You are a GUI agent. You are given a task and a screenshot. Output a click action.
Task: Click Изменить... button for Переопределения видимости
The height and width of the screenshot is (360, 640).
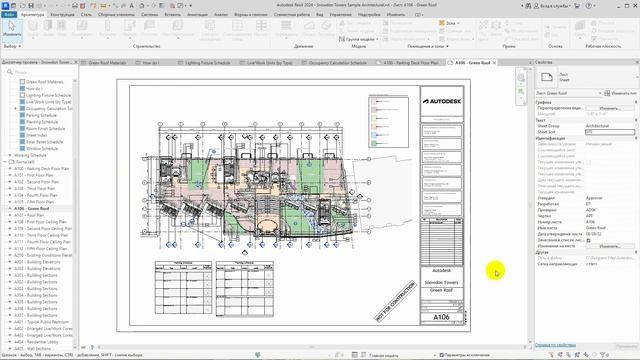pyautogui.click(x=610, y=108)
